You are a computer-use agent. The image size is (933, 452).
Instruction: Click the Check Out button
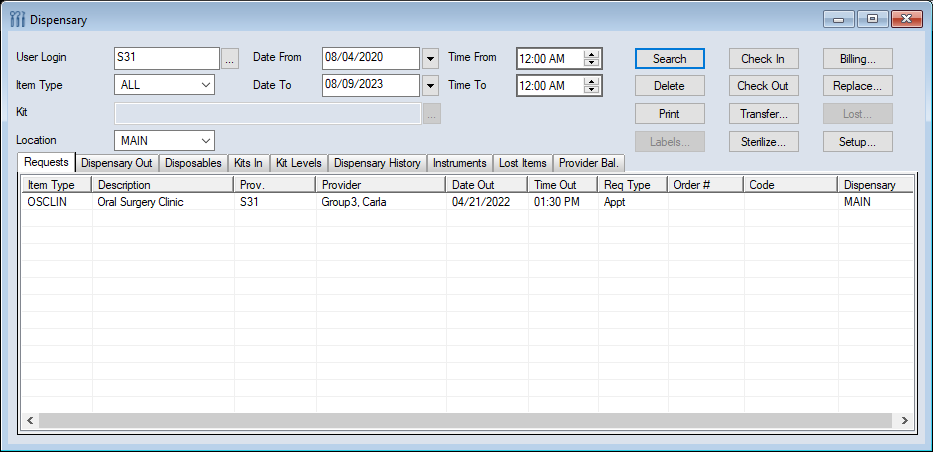tap(763, 86)
